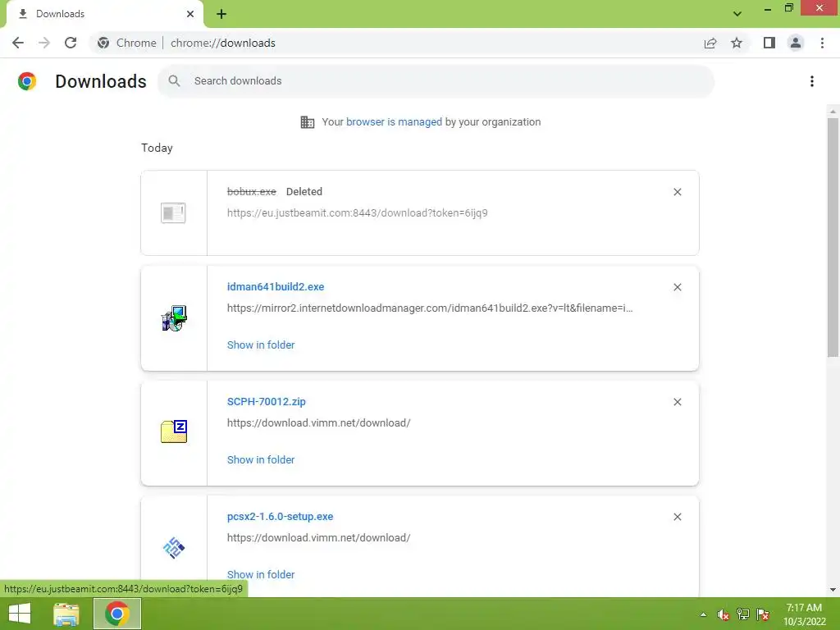Close the Downloads tab
Screen dimensions: 840x630
(190, 14)
